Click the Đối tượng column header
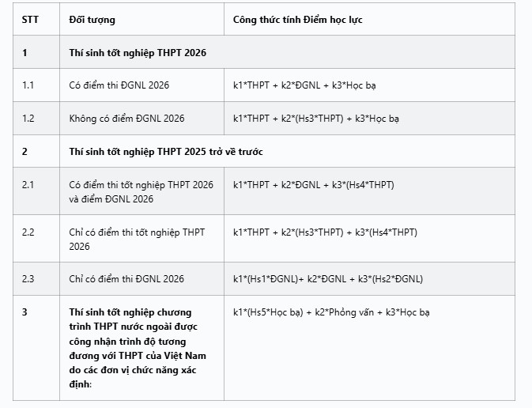532x408 pixels. tap(92, 20)
